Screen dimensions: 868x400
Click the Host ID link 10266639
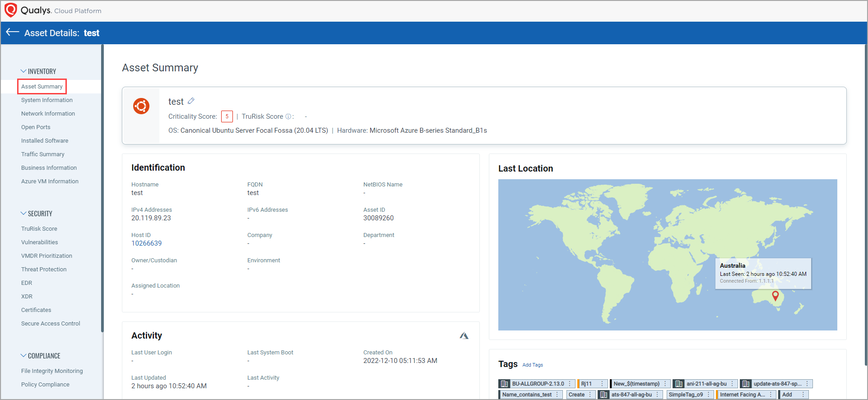pos(146,243)
